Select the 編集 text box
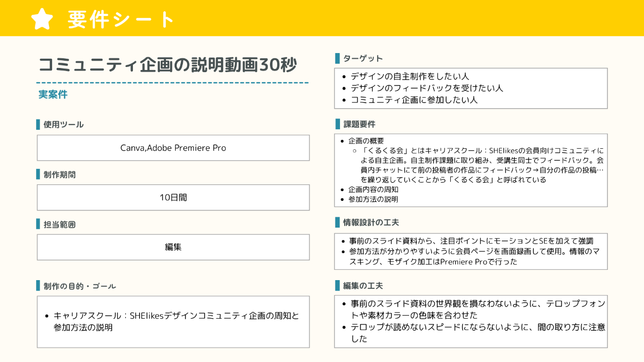The height and width of the screenshot is (362, 644). pos(173,247)
